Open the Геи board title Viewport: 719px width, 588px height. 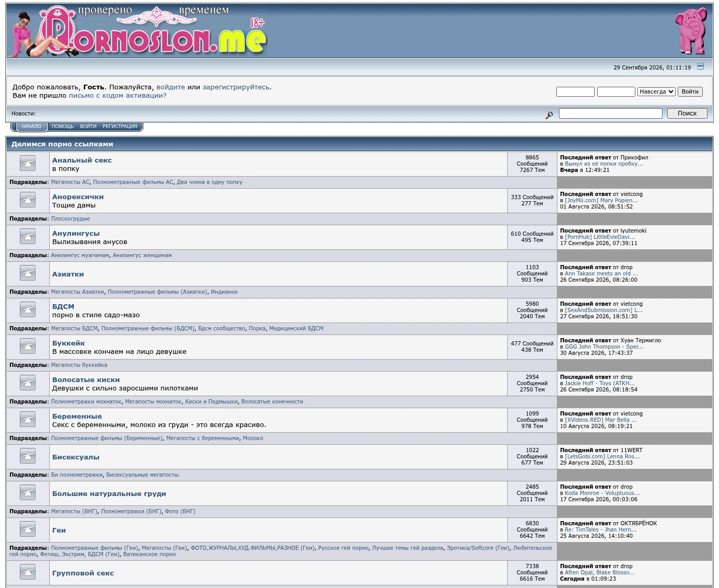[x=59, y=531]
